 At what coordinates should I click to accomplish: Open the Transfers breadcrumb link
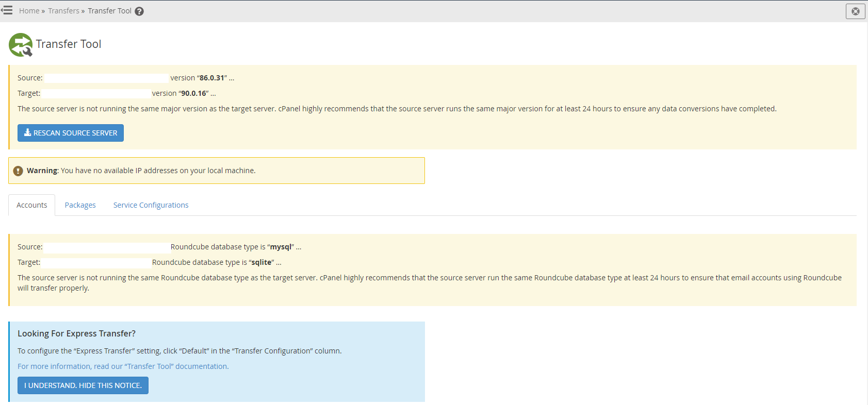coord(63,11)
